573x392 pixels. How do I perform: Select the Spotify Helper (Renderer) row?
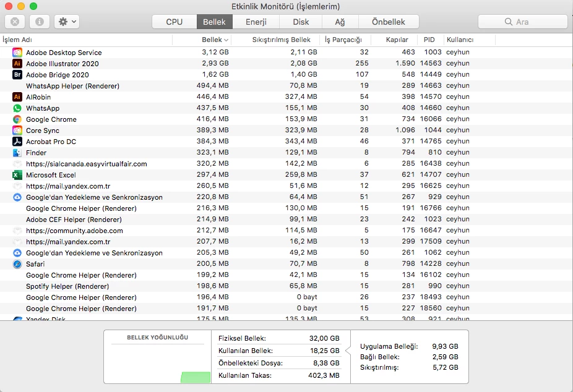click(286, 286)
